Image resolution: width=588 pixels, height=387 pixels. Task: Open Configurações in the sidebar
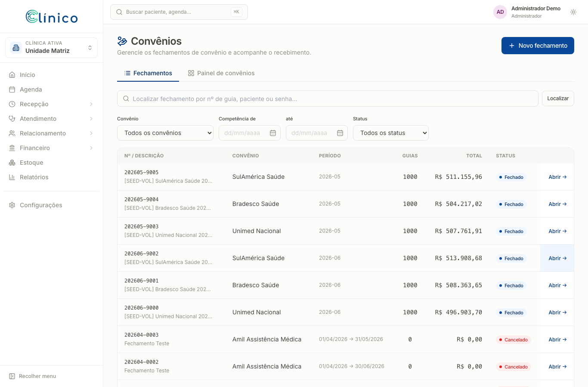click(x=51, y=205)
